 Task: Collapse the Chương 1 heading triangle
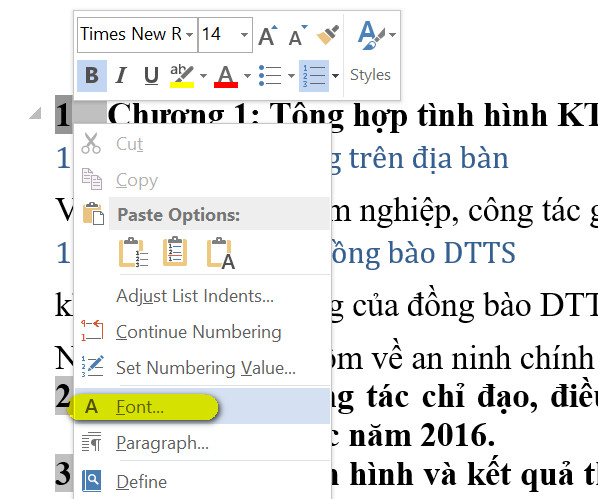point(35,113)
